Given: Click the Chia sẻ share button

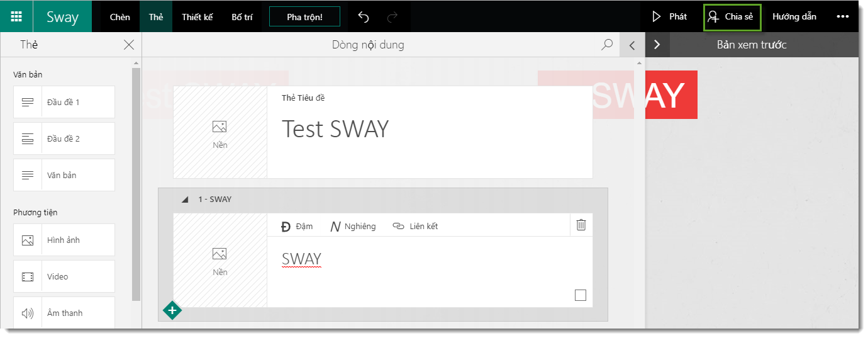Looking at the screenshot, I should point(732,17).
